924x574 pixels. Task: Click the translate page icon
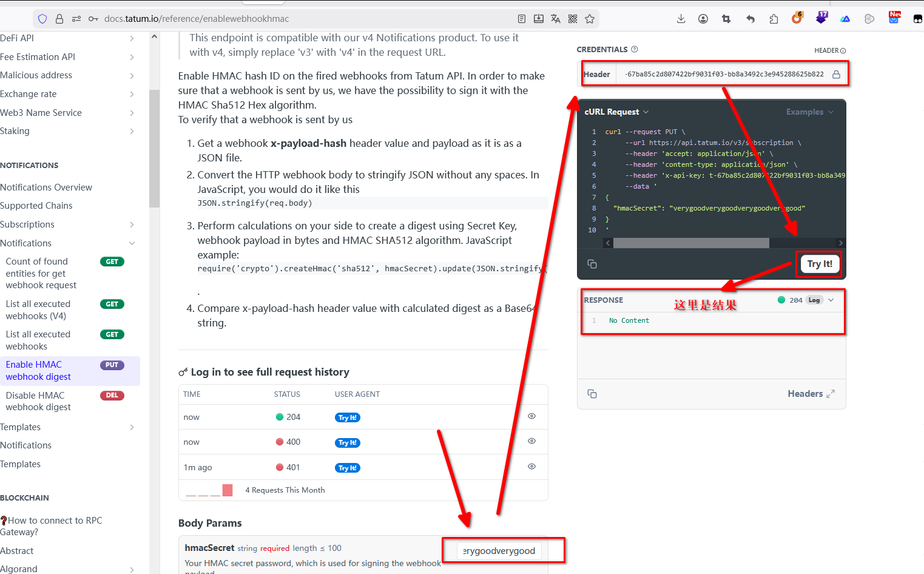tap(555, 19)
